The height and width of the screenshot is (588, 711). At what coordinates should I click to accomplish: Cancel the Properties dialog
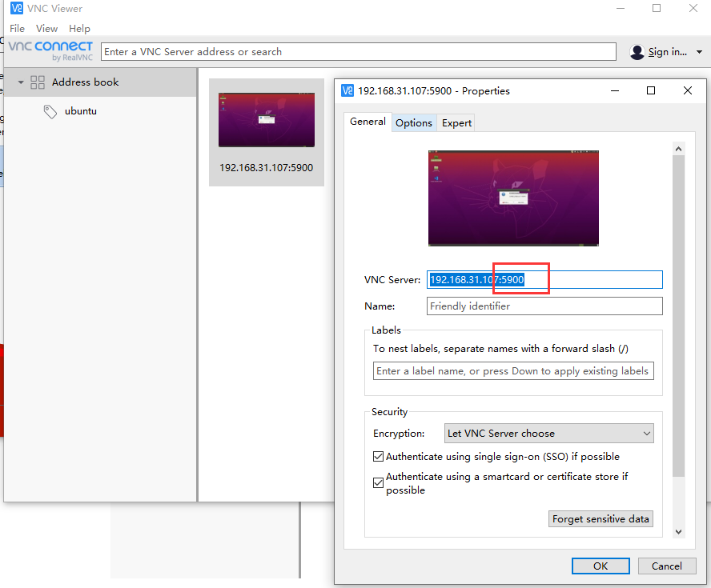666,566
